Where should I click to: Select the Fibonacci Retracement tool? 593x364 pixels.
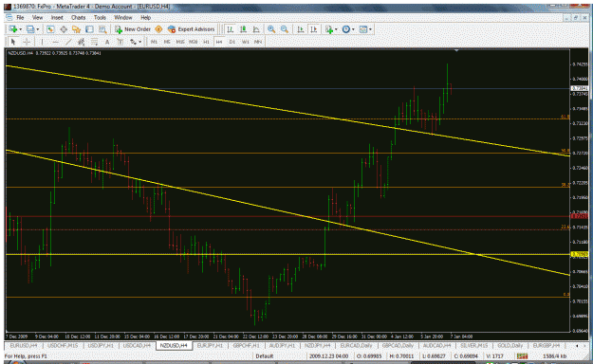pyautogui.click(x=94, y=42)
